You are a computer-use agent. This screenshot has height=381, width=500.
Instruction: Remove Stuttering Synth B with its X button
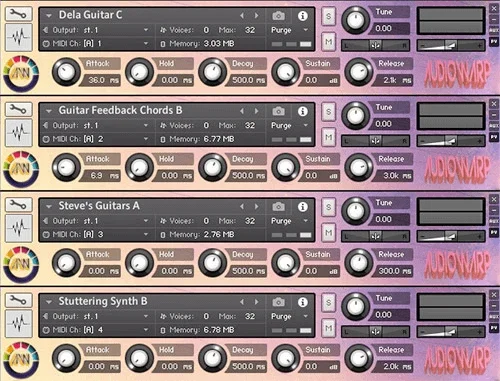[494, 295]
